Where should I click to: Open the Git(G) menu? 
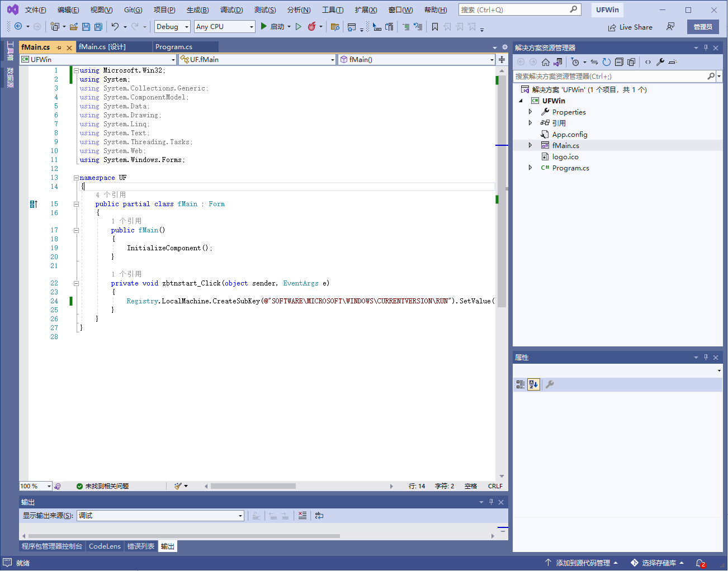pyautogui.click(x=133, y=9)
